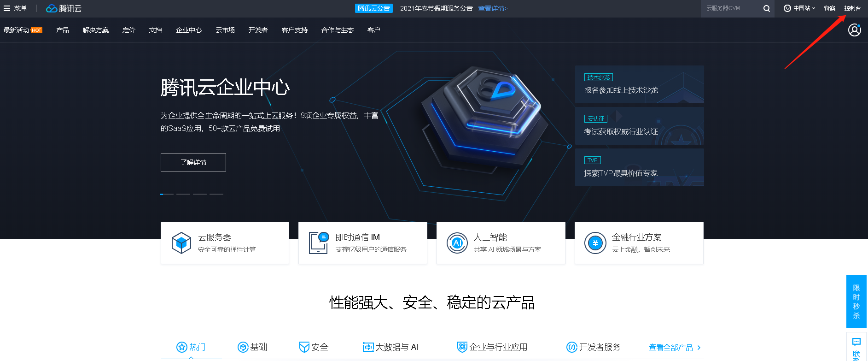Click the 腾讯云公告 badge
The height and width of the screenshot is (361, 868).
click(374, 8)
